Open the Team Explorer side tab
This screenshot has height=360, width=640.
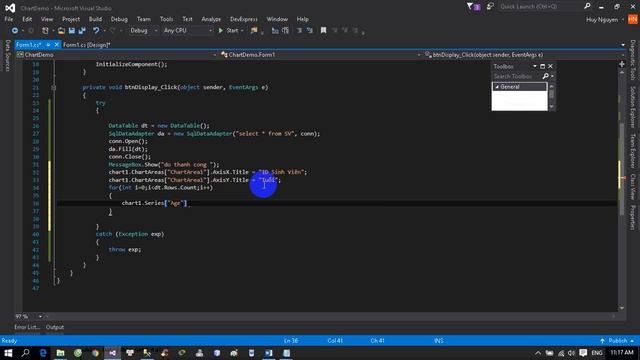point(633,151)
